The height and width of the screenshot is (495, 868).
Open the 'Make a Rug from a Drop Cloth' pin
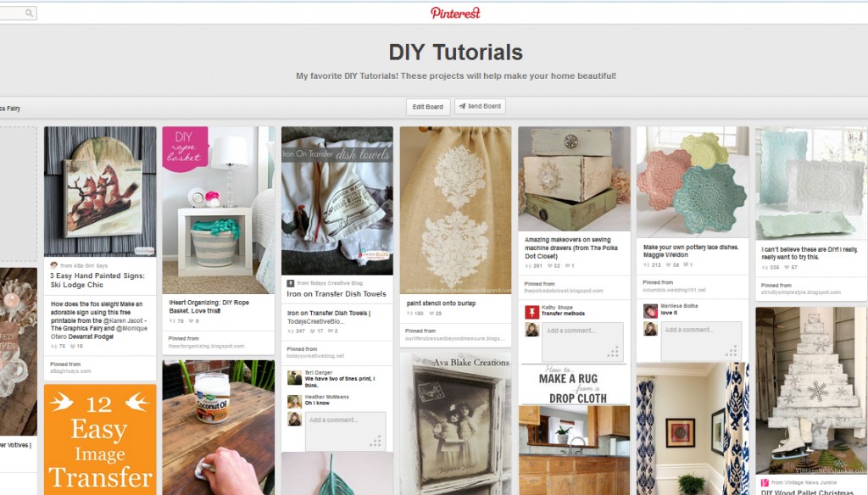point(574,430)
